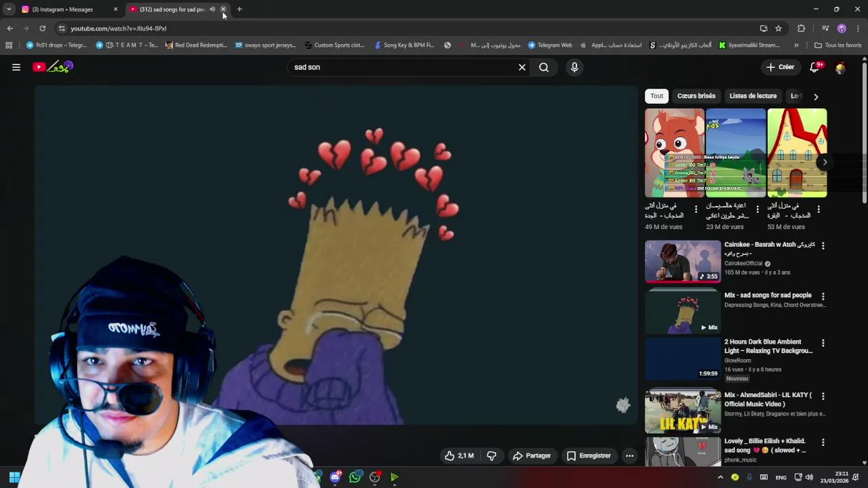The height and width of the screenshot is (488, 868).
Task: Click the Partager share button
Action: point(532,455)
